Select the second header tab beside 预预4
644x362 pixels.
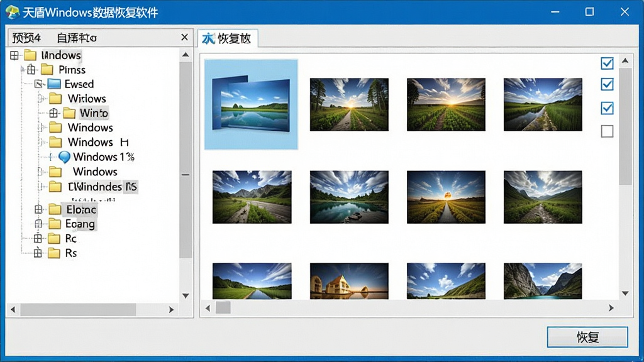(x=77, y=38)
